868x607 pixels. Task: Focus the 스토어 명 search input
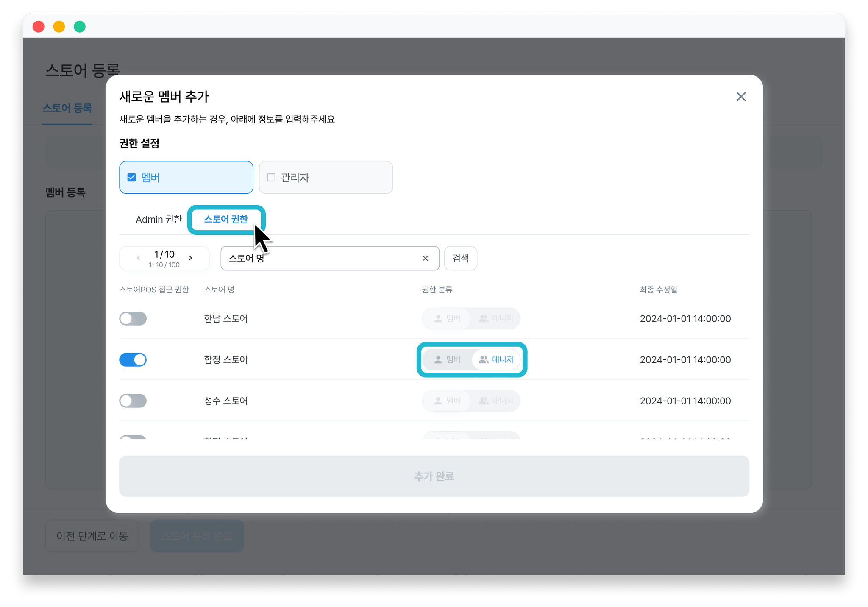point(330,258)
